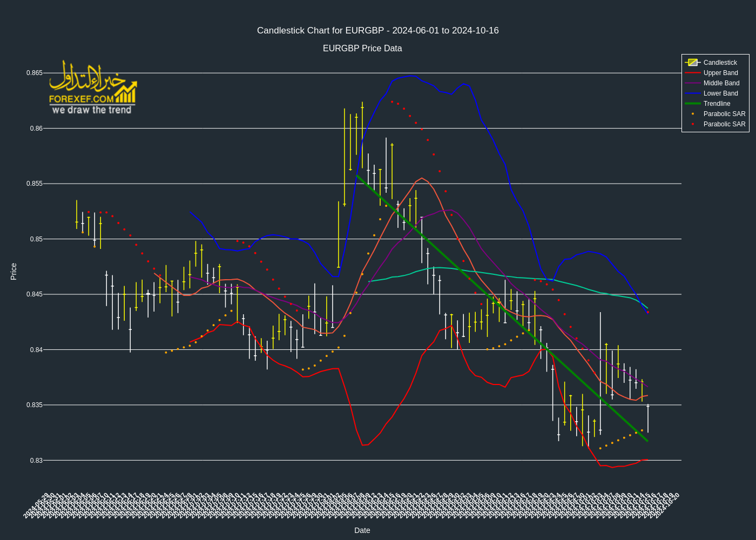756x540 pixels.
Task: Click the EURGBP Price Data subtitle
Action: (x=362, y=49)
